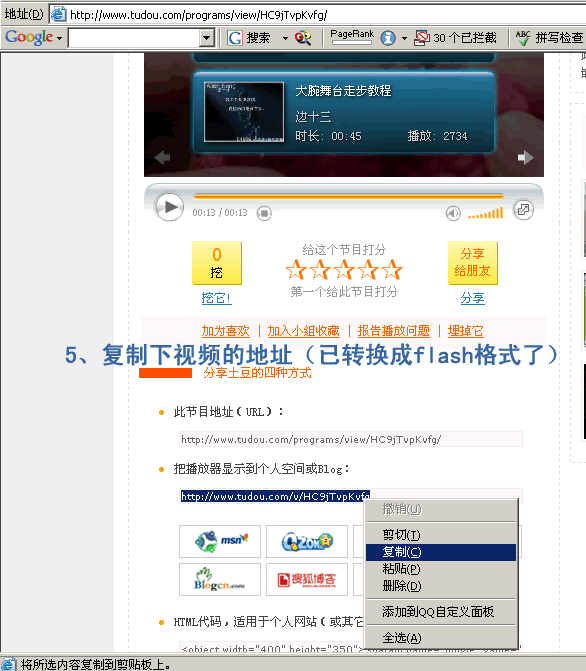Choose 粘贴(P) from the context menu
The image size is (586, 671).
coord(441,569)
